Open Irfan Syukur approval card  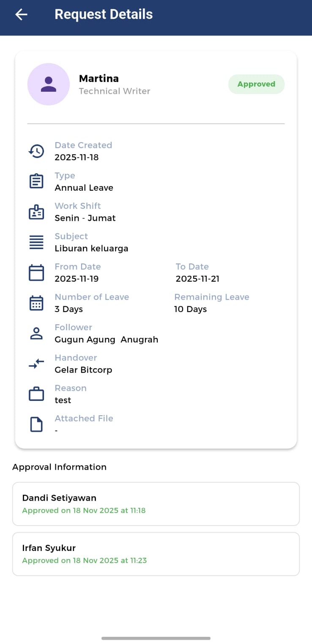pyautogui.click(x=156, y=554)
